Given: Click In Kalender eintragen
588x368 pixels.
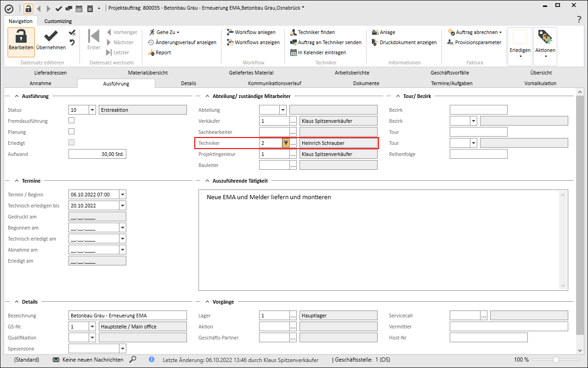Looking at the screenshot, I should [x=318, y=52].
